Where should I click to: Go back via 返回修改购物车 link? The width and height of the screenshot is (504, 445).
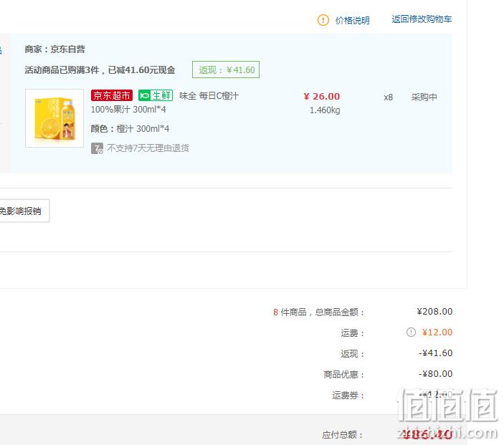click(x=422, y=19)
